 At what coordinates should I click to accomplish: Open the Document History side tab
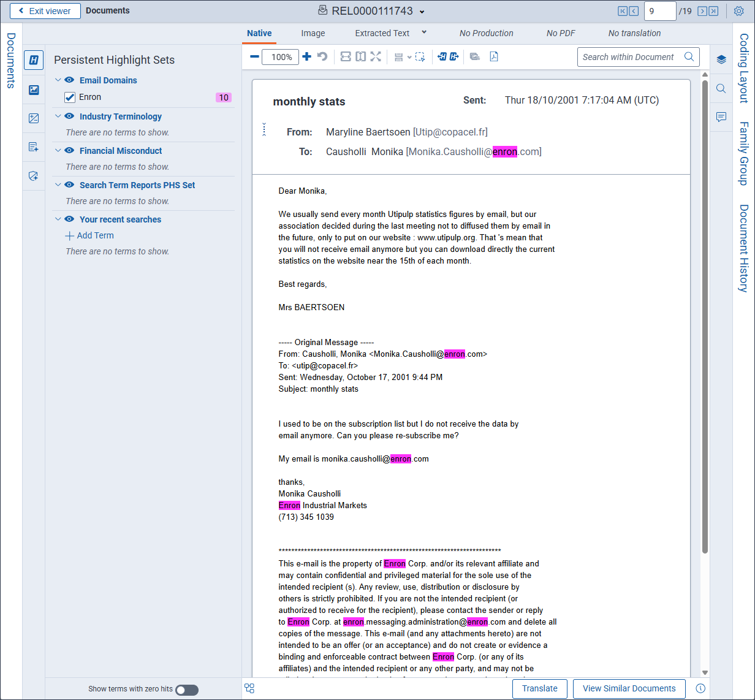point(743,248)
